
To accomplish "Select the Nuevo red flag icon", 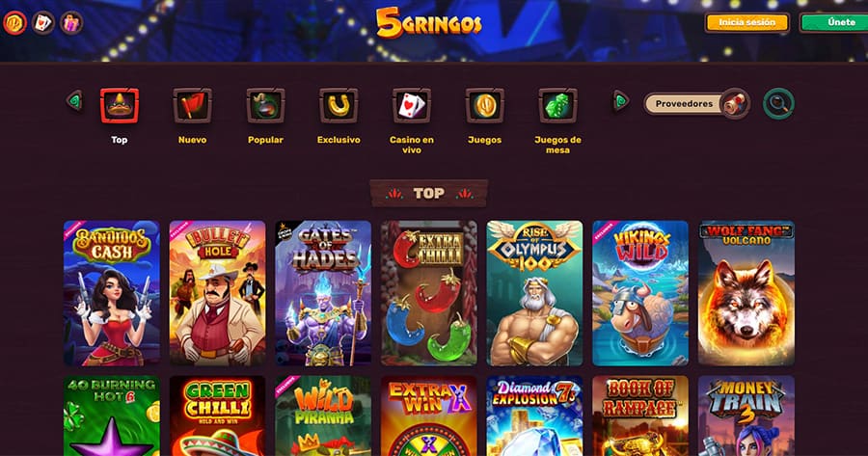I will 192,105.
